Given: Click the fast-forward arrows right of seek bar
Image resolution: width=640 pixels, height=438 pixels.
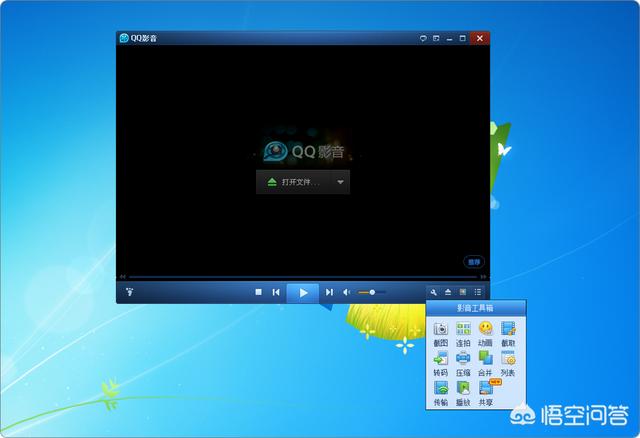Looking at the screenshot, I should pos(483,277).
